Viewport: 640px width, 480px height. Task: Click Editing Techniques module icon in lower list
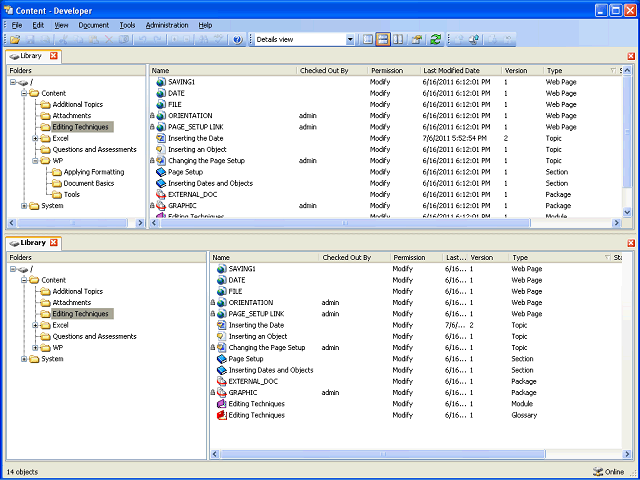pyautogui.click(x=222, y=404)
